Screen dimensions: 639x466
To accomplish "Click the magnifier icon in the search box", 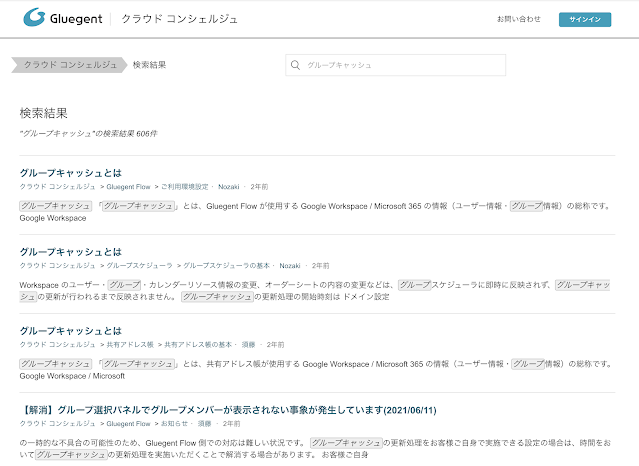I will (x=296, y=65).
